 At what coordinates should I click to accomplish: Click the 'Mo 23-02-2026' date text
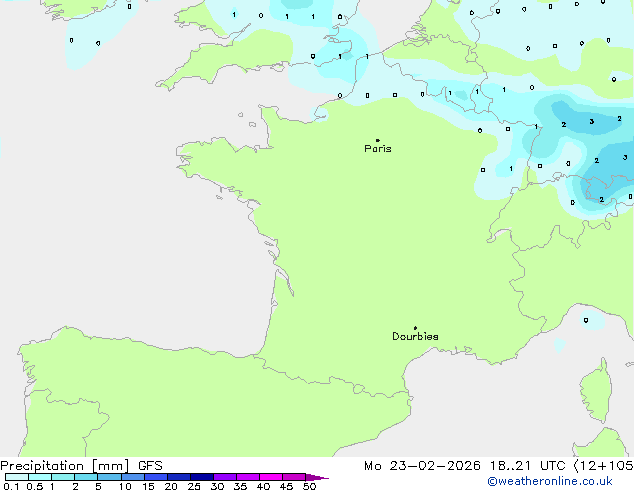[x=422, y=466]
